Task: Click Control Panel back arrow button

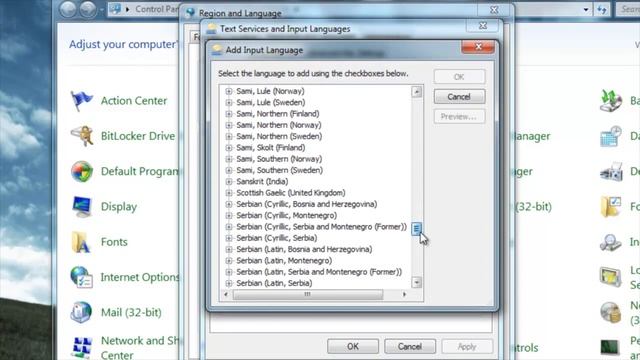Action: tap(68, 9)
